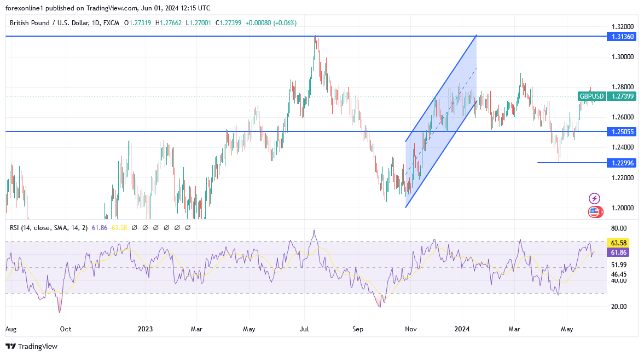Click the RSI value 61.86 in legend

point(100,228)
